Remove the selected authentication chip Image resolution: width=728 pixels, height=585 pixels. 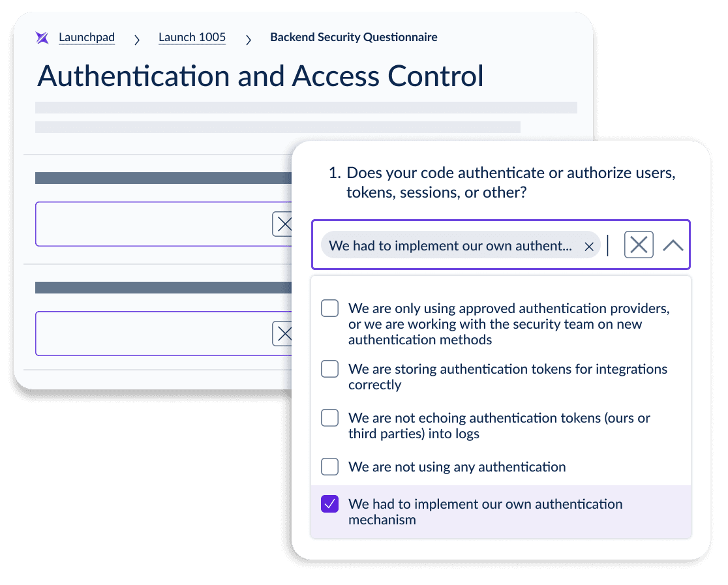tap(588, 246)
